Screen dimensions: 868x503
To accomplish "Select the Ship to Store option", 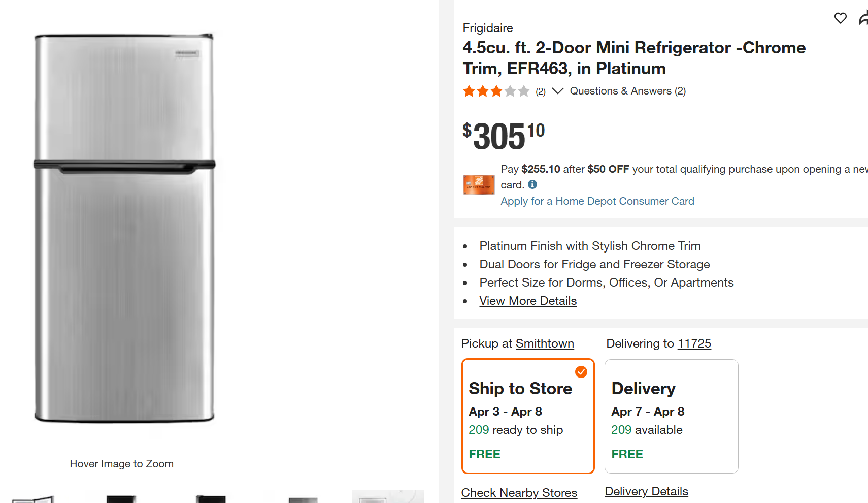I will click(527, 416).
